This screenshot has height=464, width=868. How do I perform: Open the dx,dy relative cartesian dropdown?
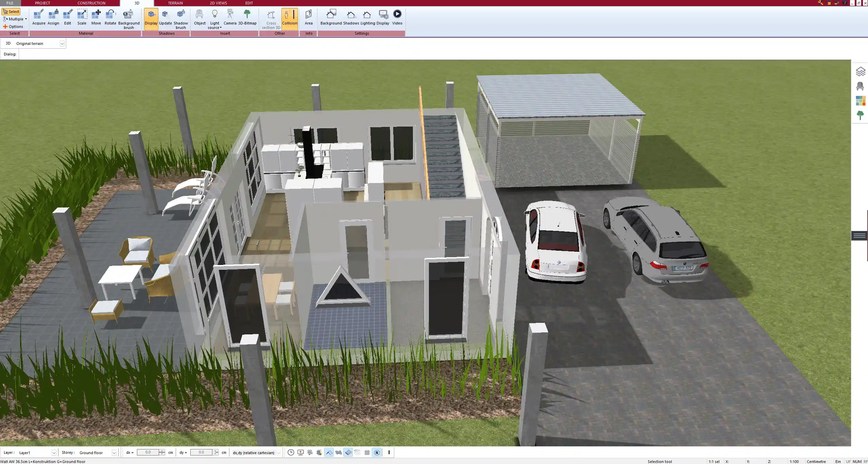pos(278,452)
